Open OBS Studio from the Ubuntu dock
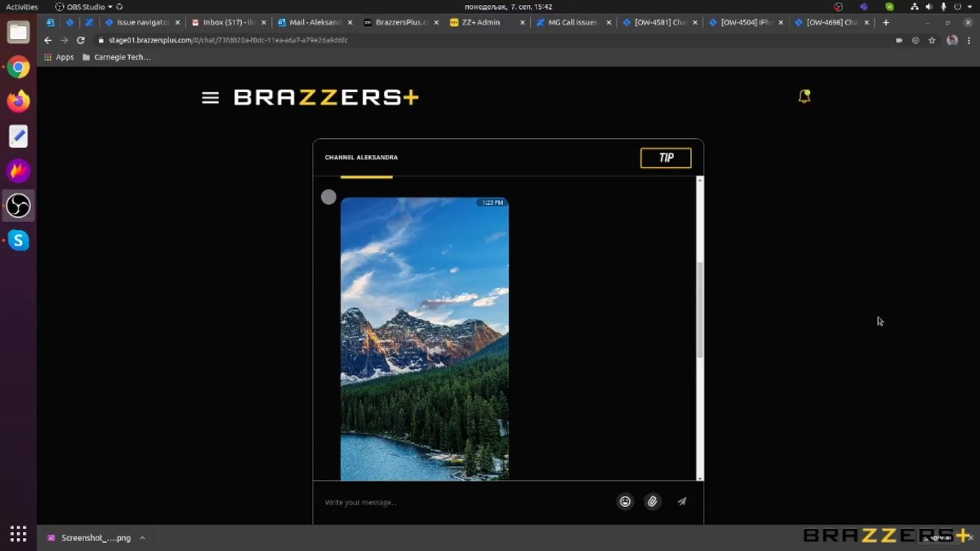This screenshot has height=551, width=980. coord(18,206)
